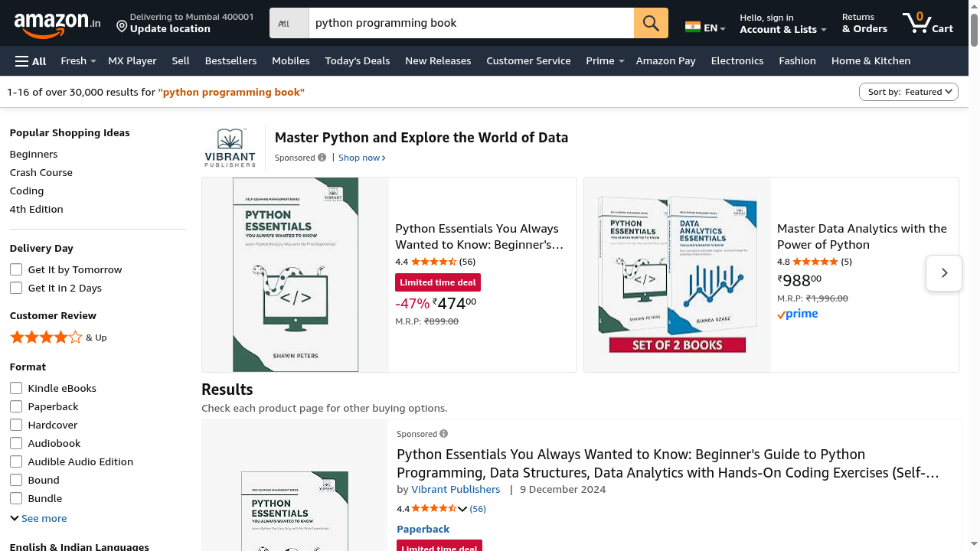Click the info icon beside Results Sponsored label

pos(443,434)
